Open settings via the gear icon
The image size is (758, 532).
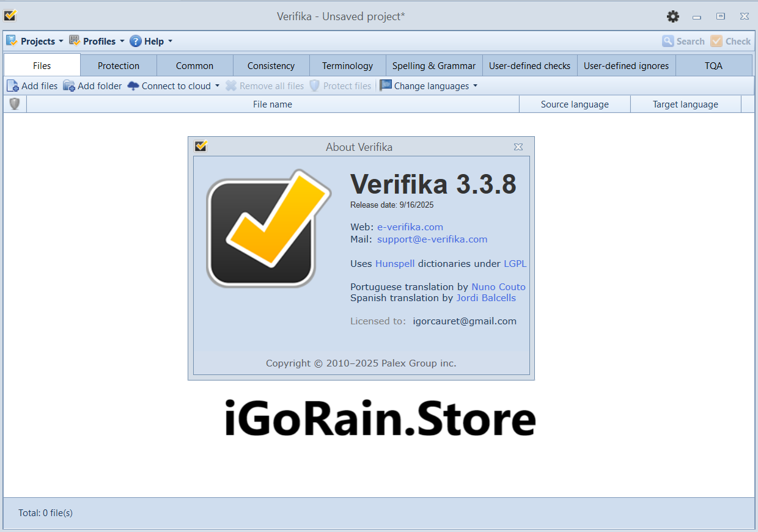pyautogui.click(x=673, y=16)
